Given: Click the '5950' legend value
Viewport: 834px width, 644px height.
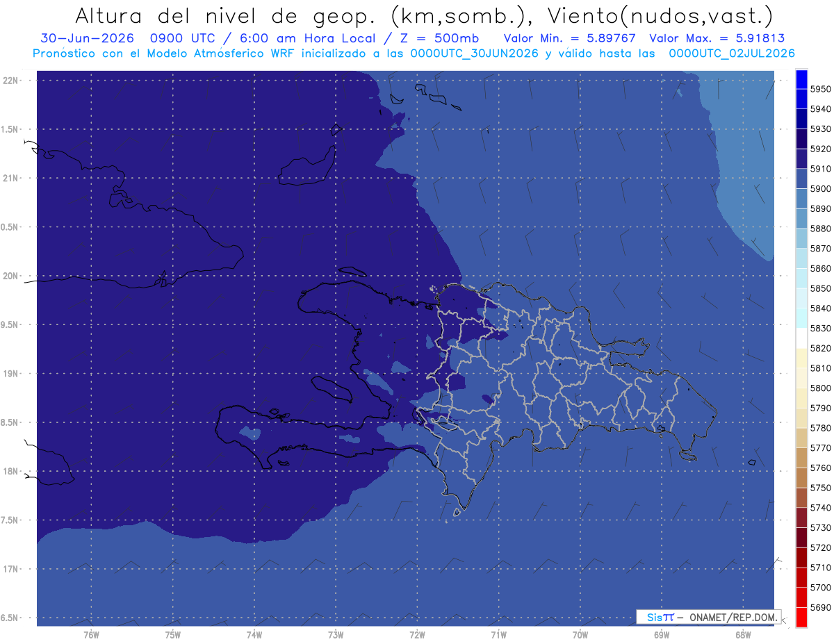Looking at the screenshot, I should coord(820,89).
